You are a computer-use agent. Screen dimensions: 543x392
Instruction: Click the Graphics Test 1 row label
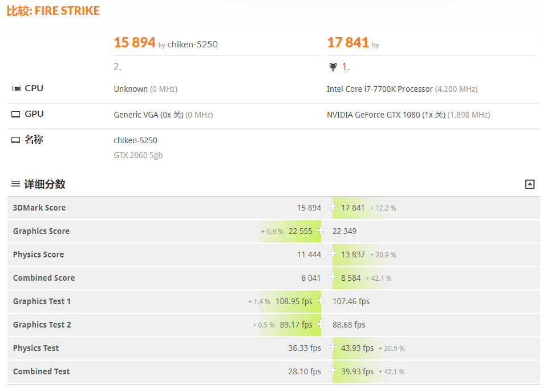point(42,301)
